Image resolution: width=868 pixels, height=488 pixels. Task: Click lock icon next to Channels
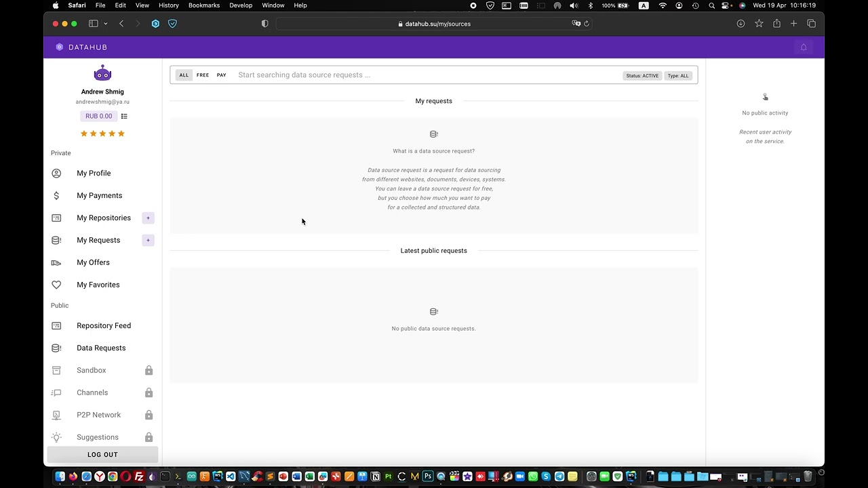tap(149, 392)
